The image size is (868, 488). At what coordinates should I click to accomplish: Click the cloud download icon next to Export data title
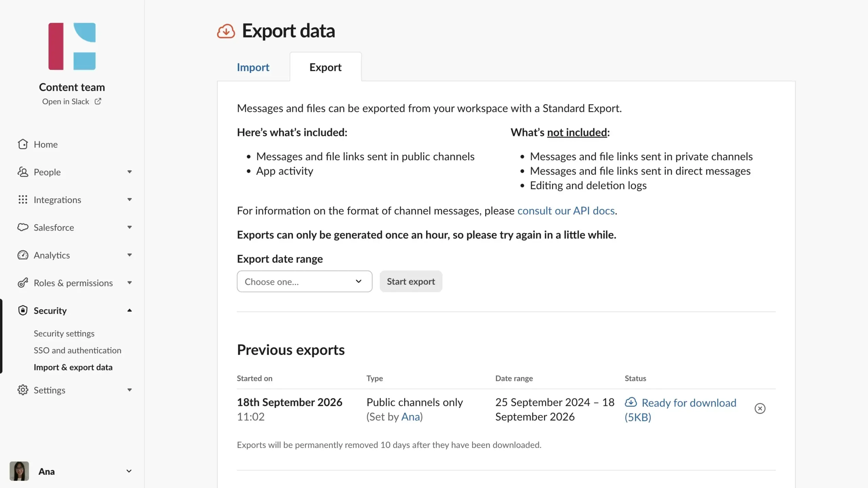(x=226, y=31)
